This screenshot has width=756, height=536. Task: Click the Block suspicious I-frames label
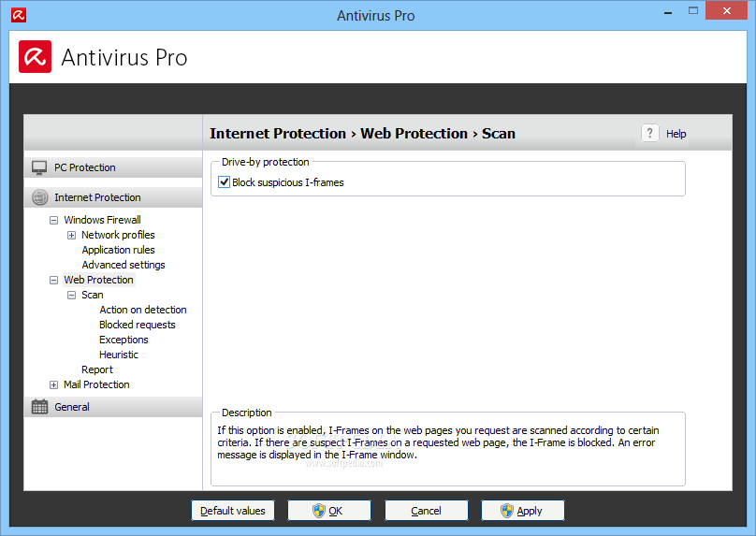(x=288, y=182)
